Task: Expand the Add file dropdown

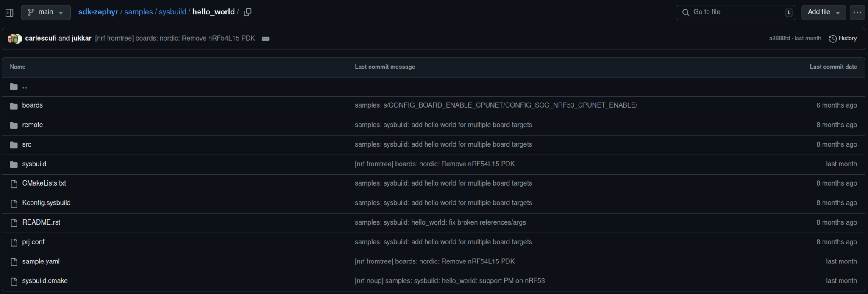Action: [823, 12]
